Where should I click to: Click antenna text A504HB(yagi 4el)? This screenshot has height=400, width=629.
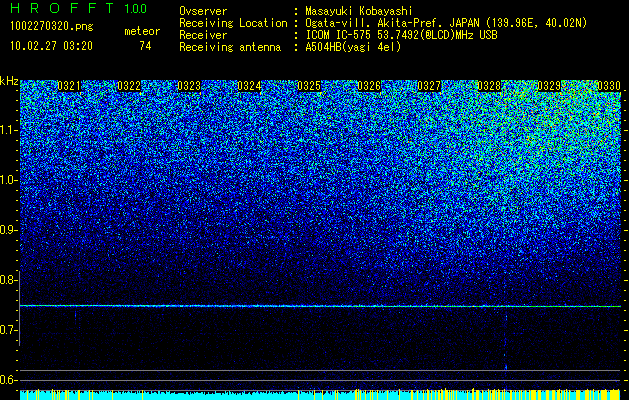coord(353,47)
